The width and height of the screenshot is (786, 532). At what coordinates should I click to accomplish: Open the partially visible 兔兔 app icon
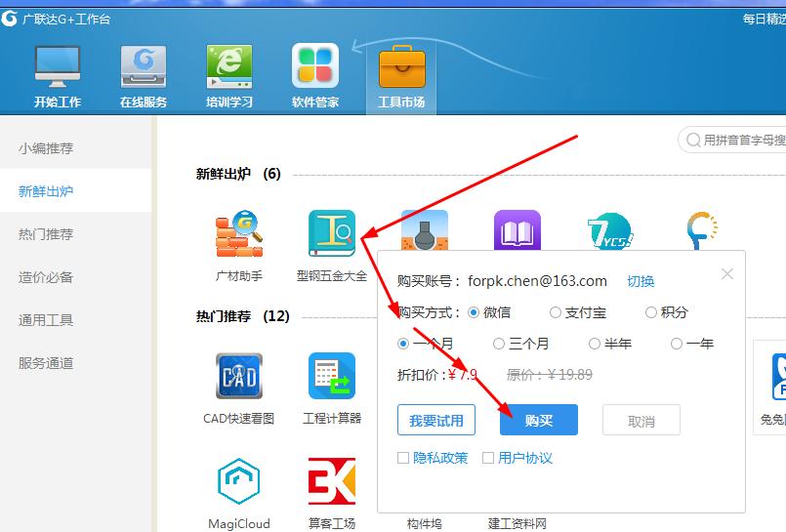778,376
